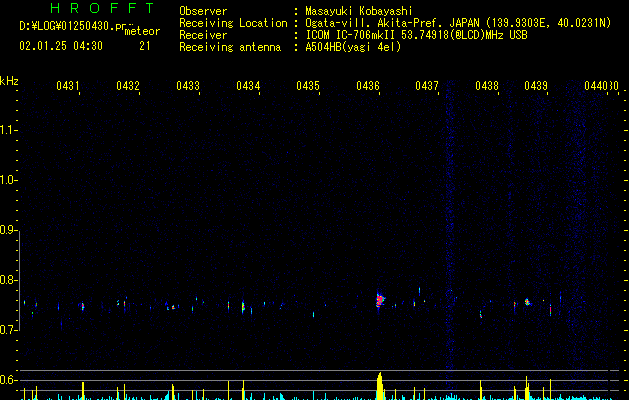The height and width of the screenshot is (400, 629).
Task: Click the ICOM IC-706mkII receiver details
Action: (x=416, y=35)
